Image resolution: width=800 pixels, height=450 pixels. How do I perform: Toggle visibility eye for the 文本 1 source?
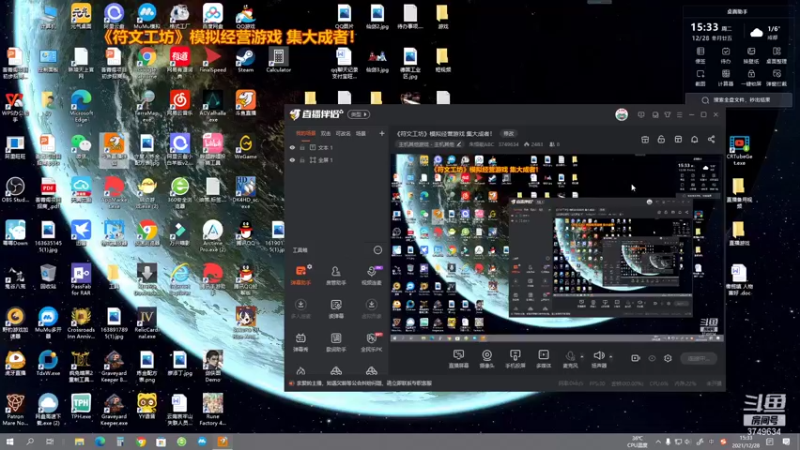pyautogui.click(x=292, y=147)
